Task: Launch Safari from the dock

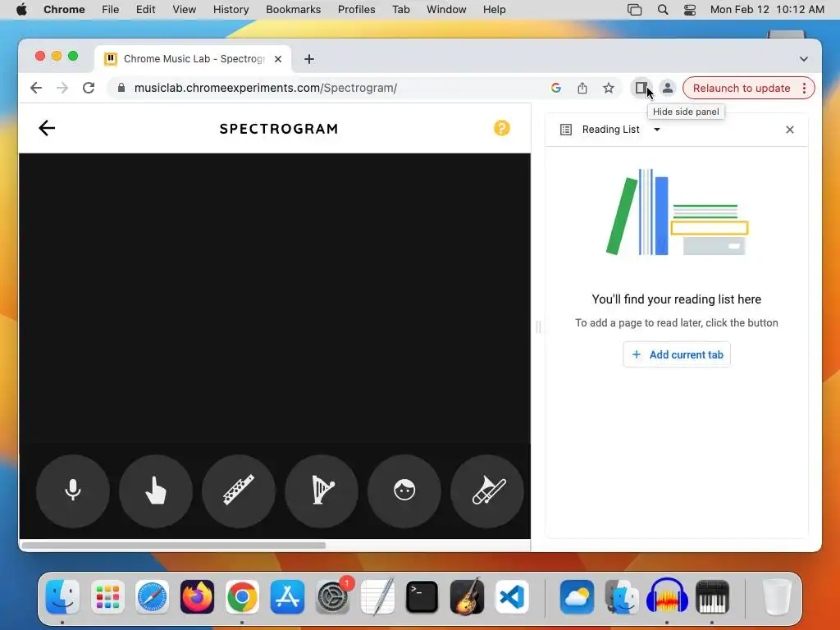Action: click(152, 597)
